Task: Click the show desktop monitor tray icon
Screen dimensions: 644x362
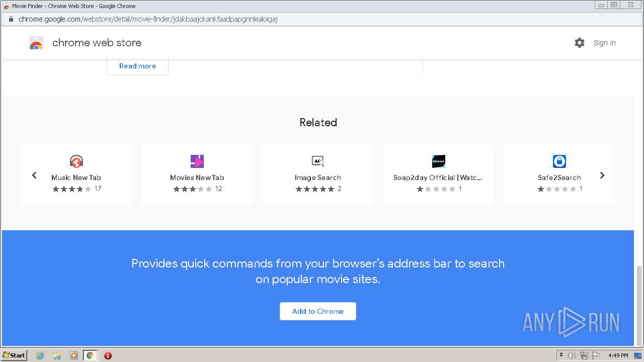Action: [638, 355]
